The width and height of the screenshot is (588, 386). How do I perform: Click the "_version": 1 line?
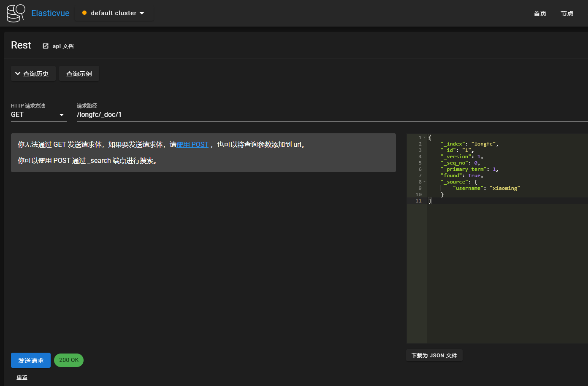click(462, 157)
